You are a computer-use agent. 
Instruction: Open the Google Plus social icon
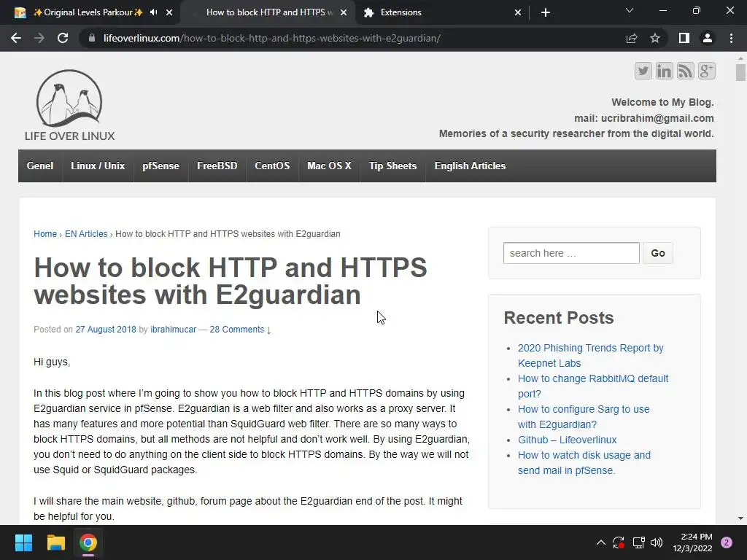706,71
